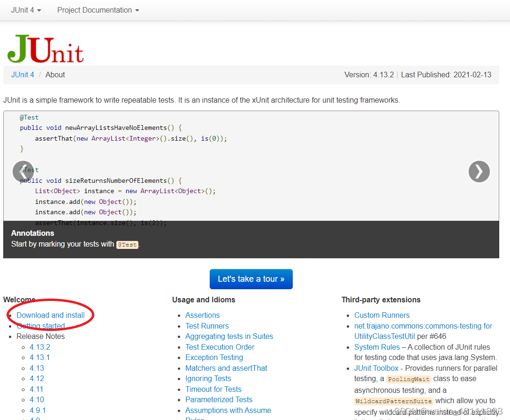
Task: Open release notes for 4.13
Action: click(37, 368)
